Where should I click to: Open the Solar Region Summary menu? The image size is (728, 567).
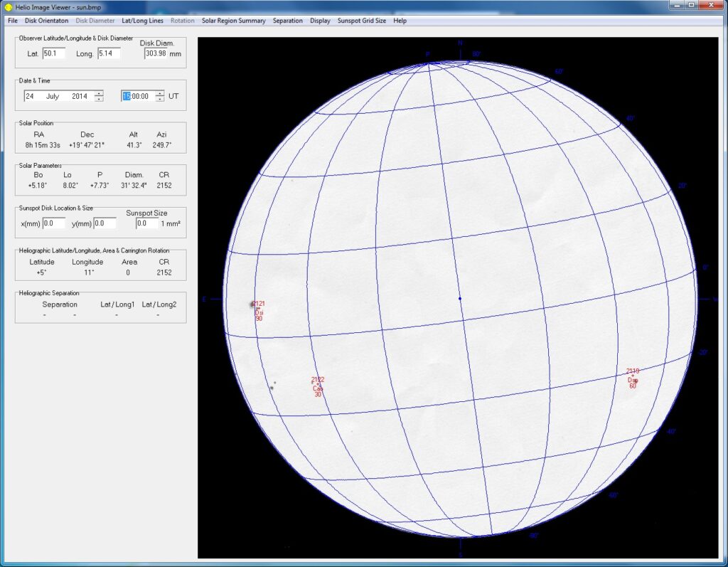coord(233,21)
